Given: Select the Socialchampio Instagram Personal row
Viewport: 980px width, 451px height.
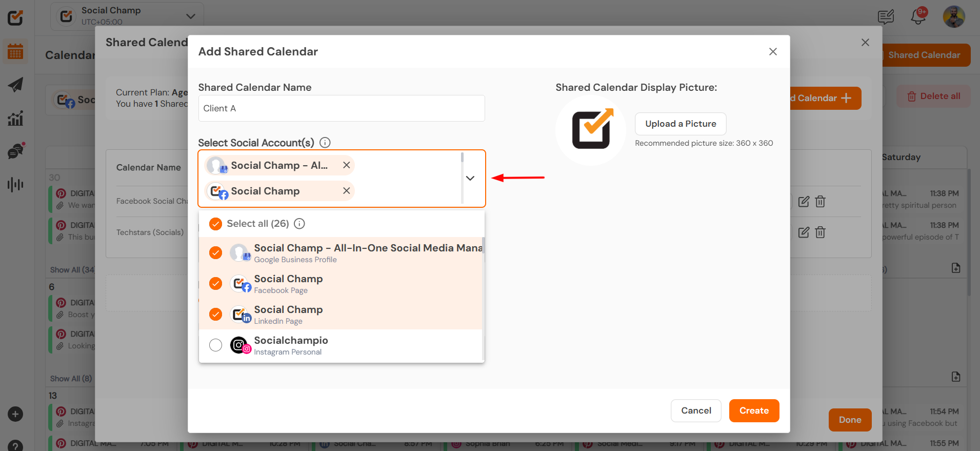Looking at the screenshot, I should point(341,345).
